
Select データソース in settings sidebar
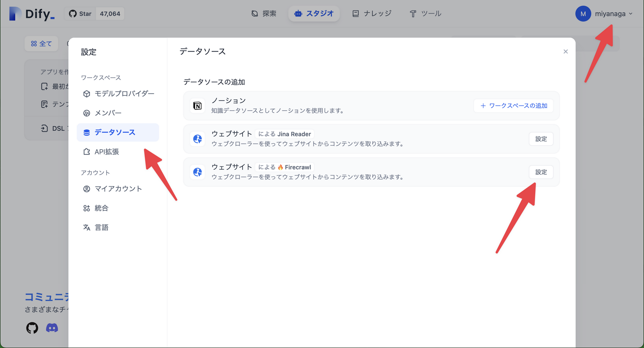118,132
